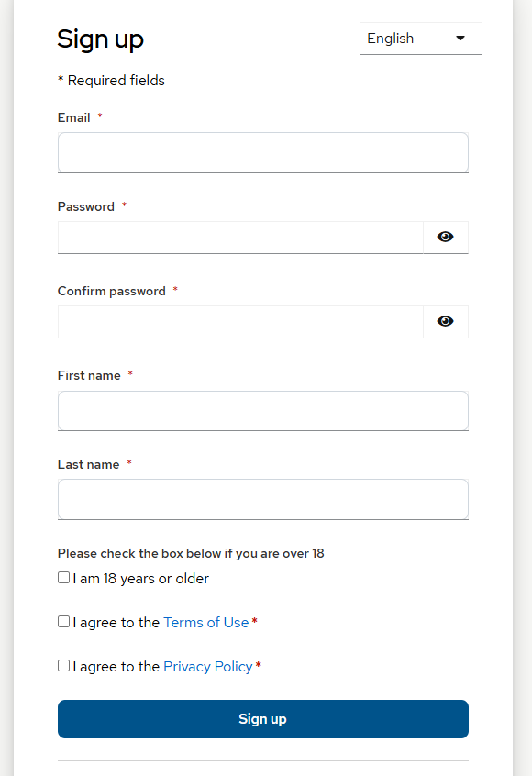Viewport: 532px width, 776px height.
Task: Show the password by clicking the eye icon
Action: (445, 237)
